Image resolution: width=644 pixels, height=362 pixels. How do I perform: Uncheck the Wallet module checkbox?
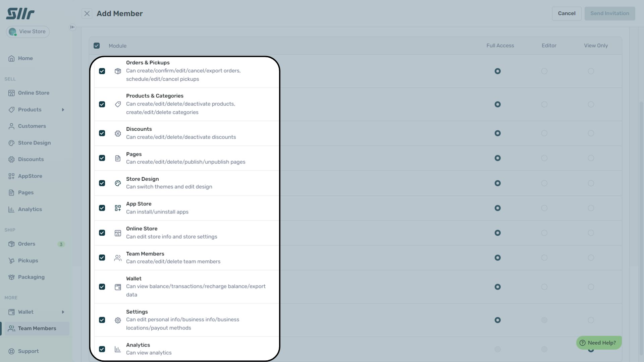point(102,287)
